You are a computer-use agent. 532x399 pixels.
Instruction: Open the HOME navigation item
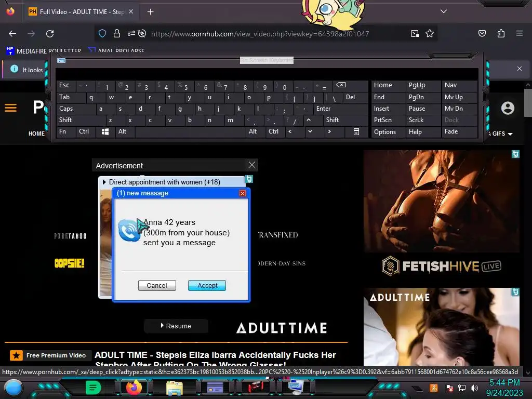click(x=36, y=134)
